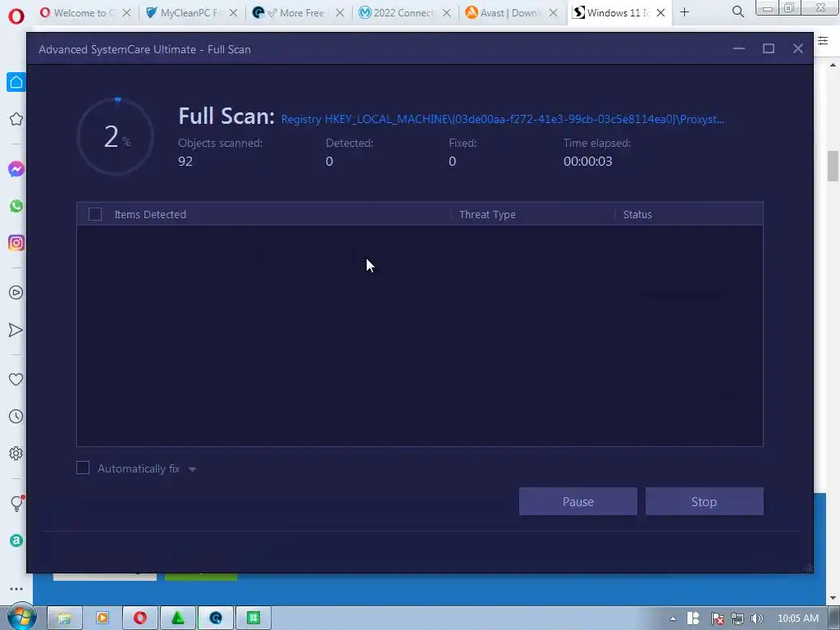Image resolution: width=840 pixels, height=630 pixels.
Task: Show hidden tray icons arrow
Action: (673, 619)
